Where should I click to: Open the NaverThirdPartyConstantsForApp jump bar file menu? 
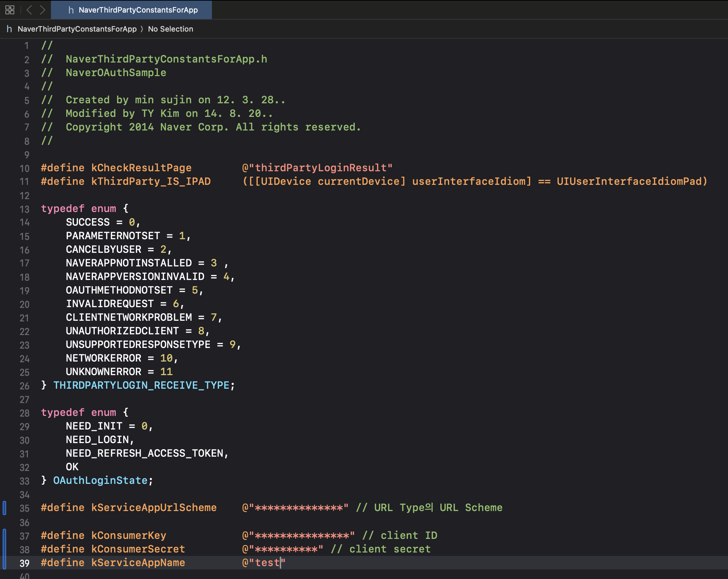[x=77, y=29]
